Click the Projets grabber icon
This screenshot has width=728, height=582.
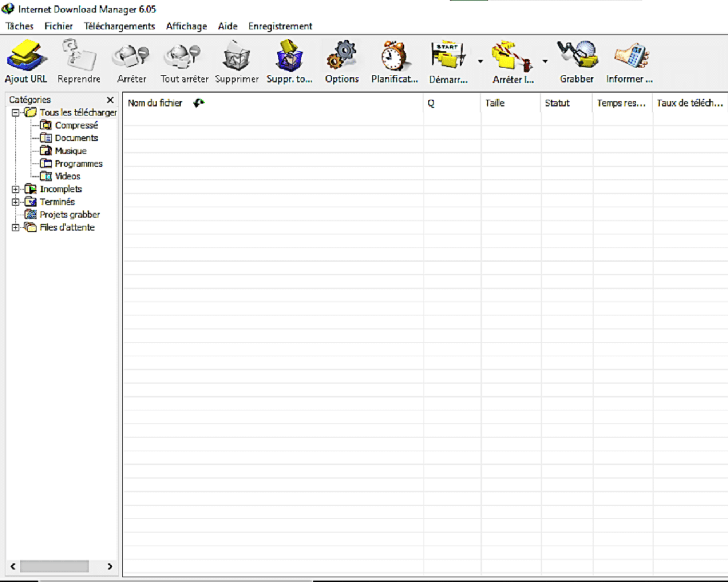point(31,214)
